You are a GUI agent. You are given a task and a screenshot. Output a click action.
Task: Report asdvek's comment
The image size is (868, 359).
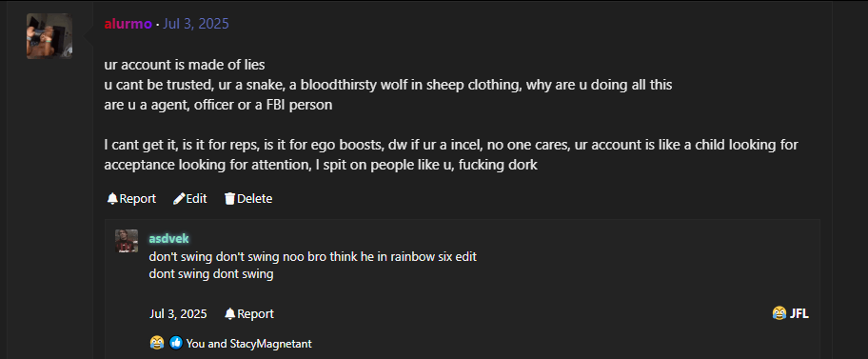click(249, 313)
